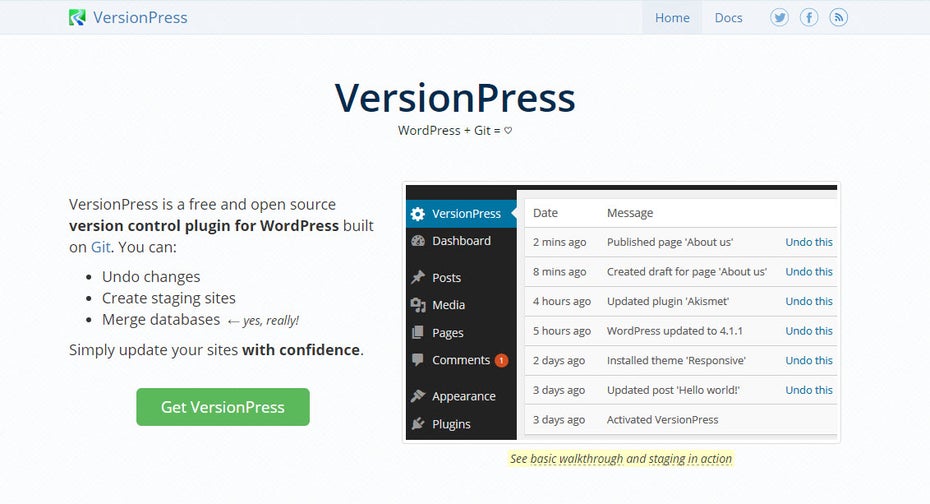Click the '8 mins ago' date cell
The height and width of the screenshot is (504, 930).
pos(559,272)
